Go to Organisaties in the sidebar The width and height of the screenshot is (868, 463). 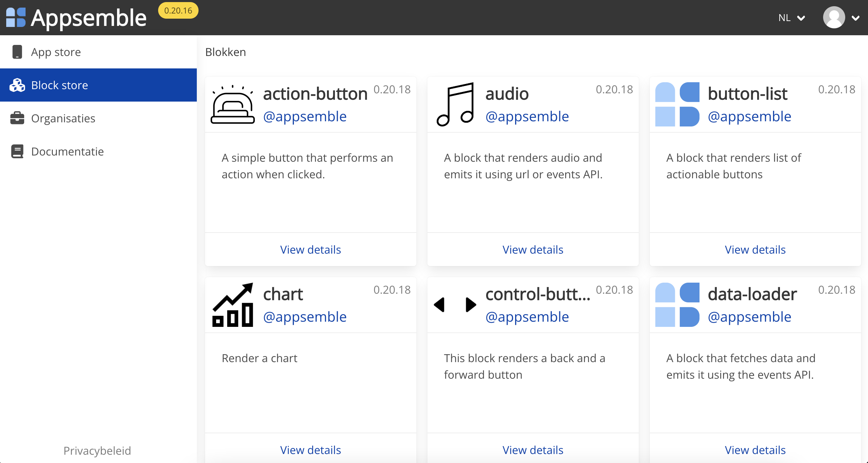pyautogui.click(x=98, y=118)
